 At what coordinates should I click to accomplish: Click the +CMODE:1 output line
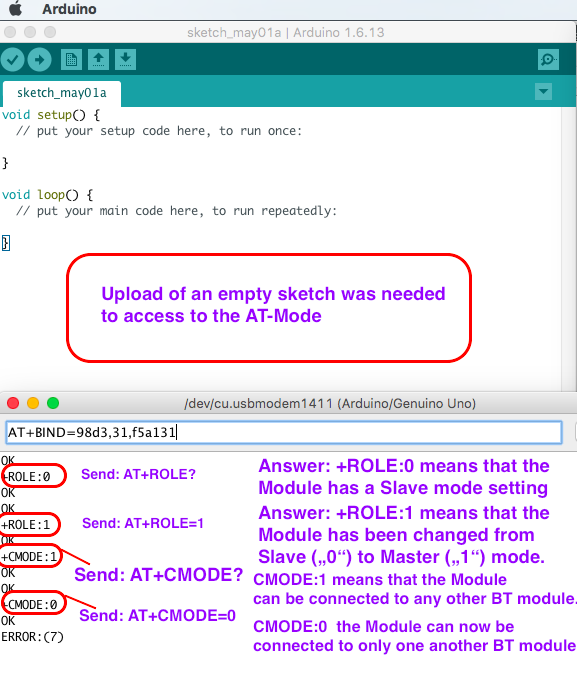pos(29,557)
